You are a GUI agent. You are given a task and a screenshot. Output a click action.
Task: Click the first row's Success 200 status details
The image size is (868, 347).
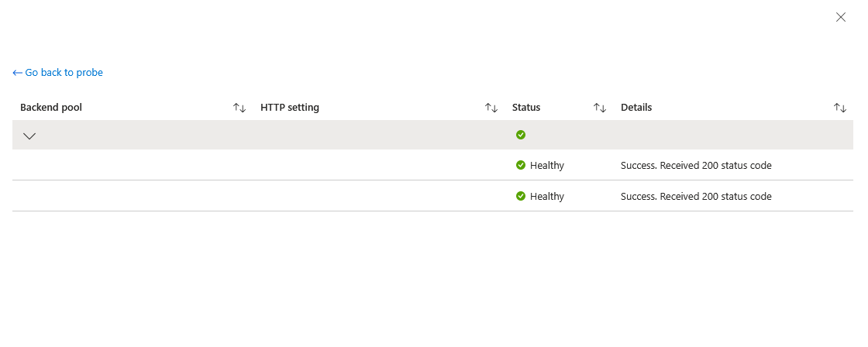pyautogui.click(x=696, y=165)
